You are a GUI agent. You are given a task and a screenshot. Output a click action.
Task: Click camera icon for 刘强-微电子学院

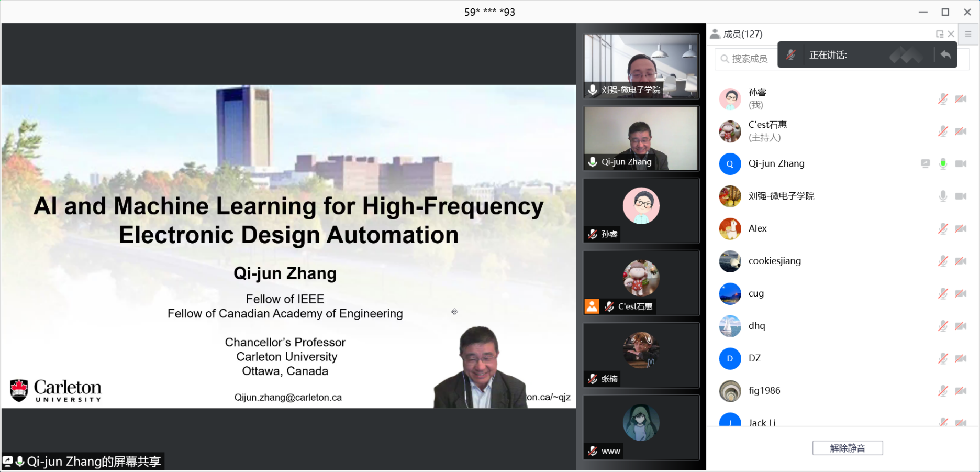click(961, 196)
